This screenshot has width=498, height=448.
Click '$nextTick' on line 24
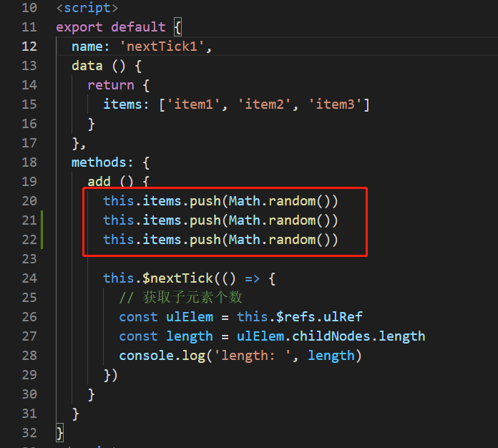(x=177, y=278)
